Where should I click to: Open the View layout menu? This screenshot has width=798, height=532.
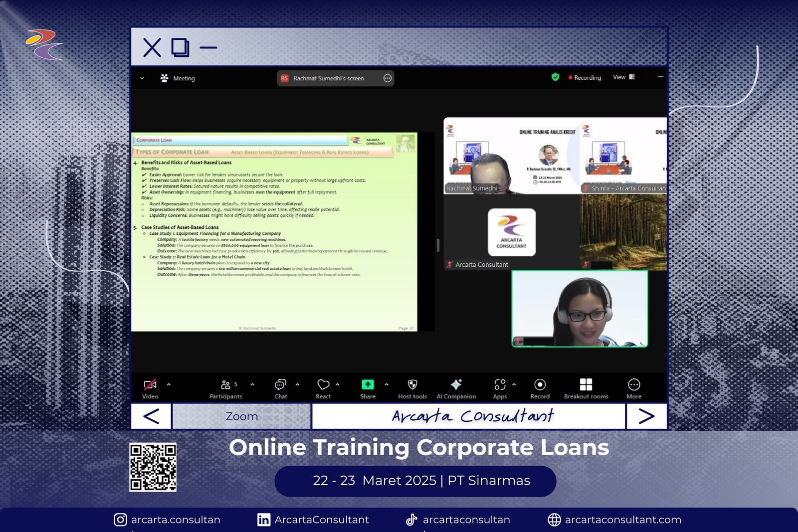pyautogui.click(x=623, y=77)
